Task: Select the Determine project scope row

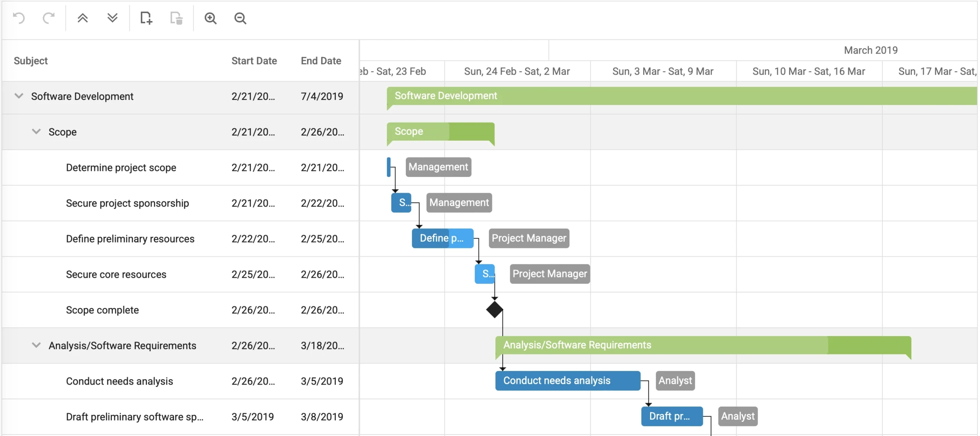Action: [121, 167]
